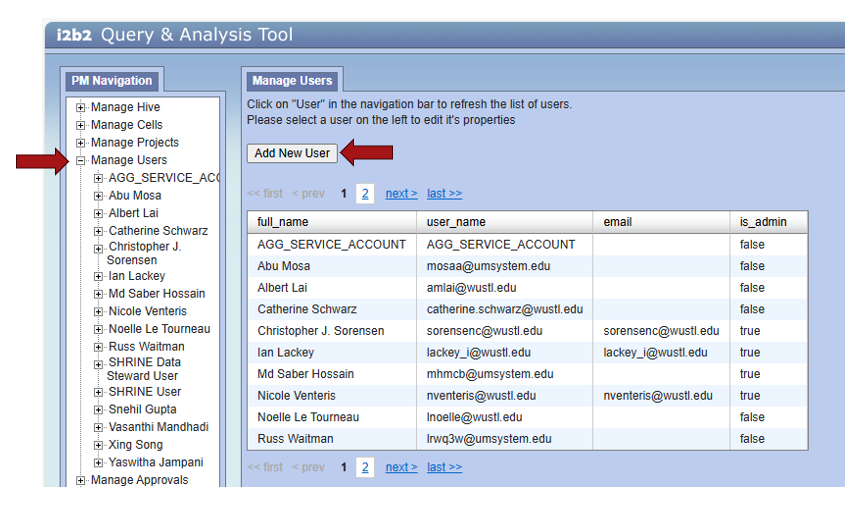Expand the Catherine Schwarz user node
This screenshot has height=517, width=852.
pyautogui.click(x=98, y=231)
